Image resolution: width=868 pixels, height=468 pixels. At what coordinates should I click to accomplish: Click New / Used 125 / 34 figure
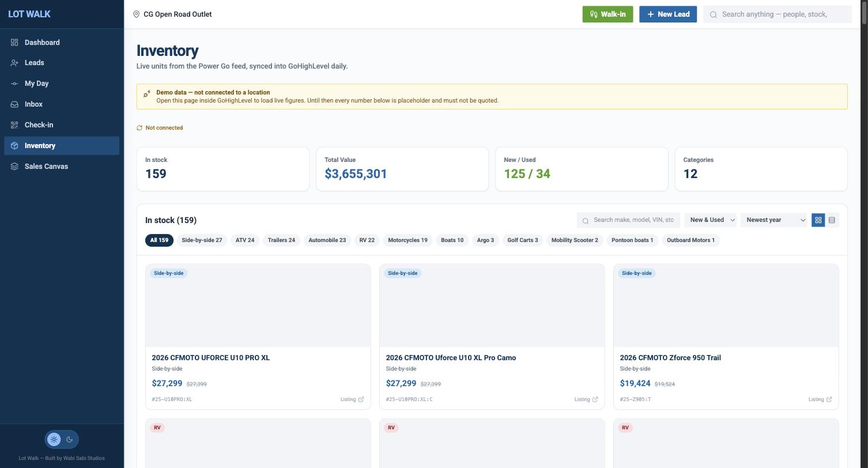pos(527,174)
